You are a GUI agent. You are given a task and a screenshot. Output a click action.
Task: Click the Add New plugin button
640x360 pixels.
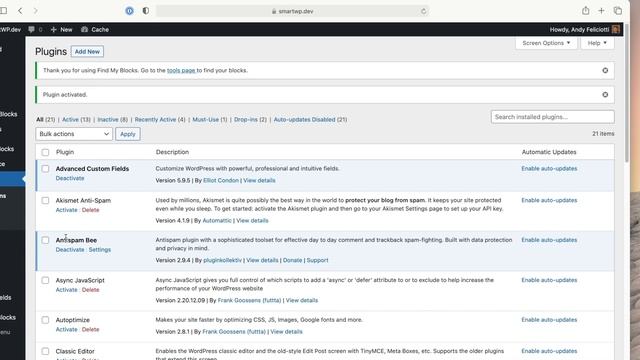pyautogui.click(x=87, y=51)
